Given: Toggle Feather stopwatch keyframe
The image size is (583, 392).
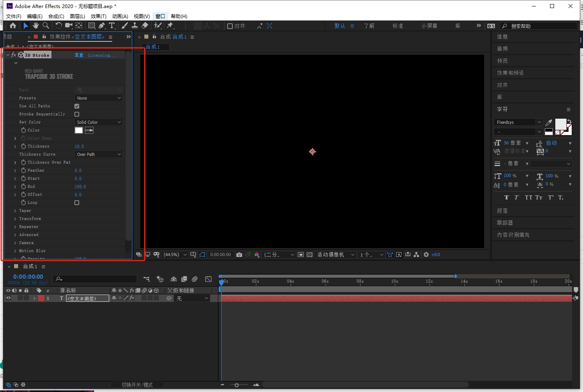Looking at the screenshot, I should [23, 170].
